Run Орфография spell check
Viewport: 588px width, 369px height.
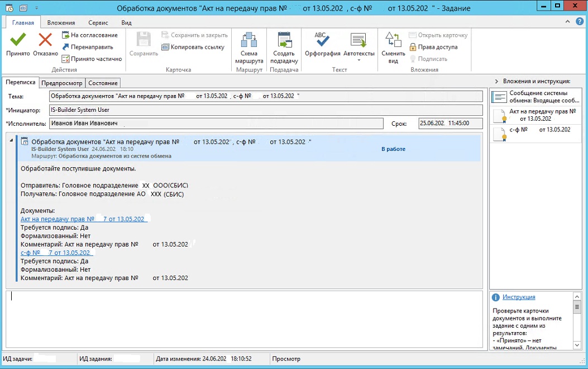pyautogui.click(x=322, y=41)
